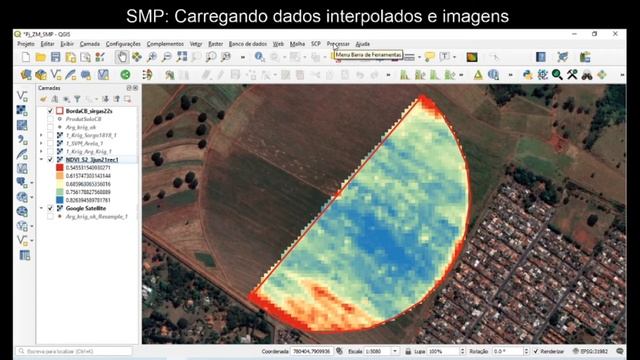Select the Zoom In magnifier tool
This screenshot has width=640, height=360.
coord(152,57)
